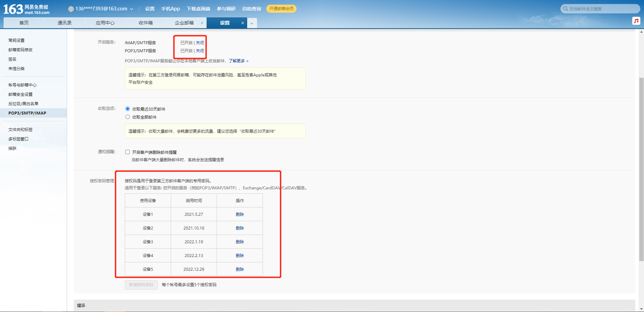The width and height of the screenshot is (644, 312).
Task: Click 自助查询 in header
Action: [252, 9]
